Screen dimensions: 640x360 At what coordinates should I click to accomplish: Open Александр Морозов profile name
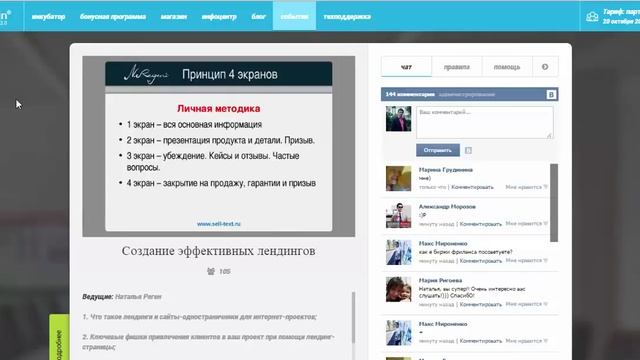[447, 207]
